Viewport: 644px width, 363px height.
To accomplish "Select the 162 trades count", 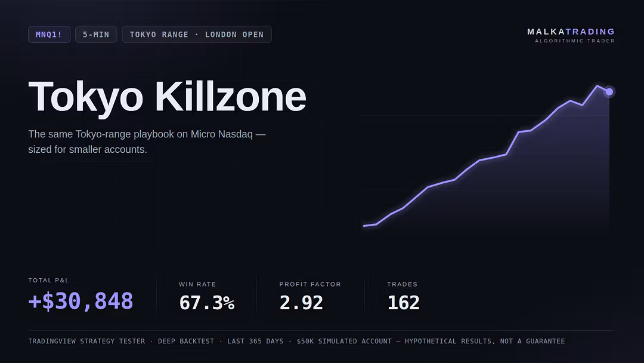I will [403, 303].
